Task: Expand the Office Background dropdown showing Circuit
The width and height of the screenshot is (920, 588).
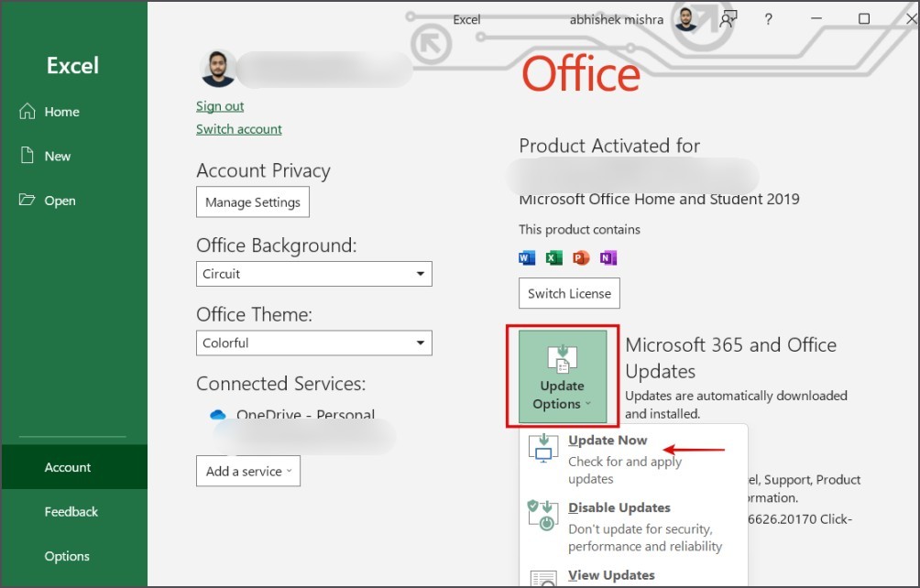Action: [314, 274]
